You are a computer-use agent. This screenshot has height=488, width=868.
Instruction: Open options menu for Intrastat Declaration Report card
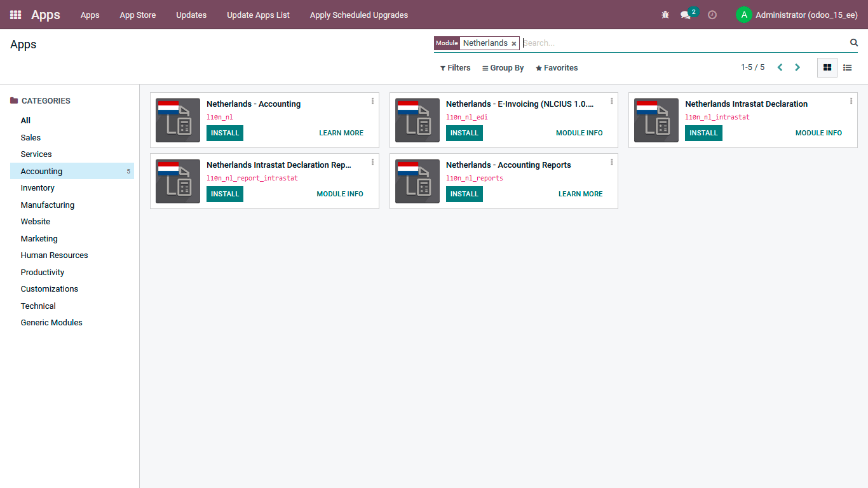pos(372,162)
